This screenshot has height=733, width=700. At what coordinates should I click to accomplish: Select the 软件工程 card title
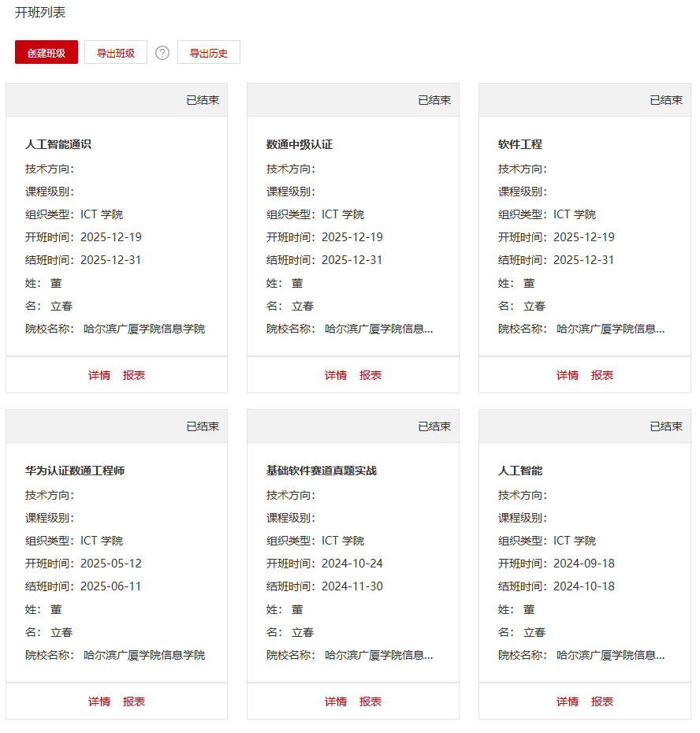tap(520, 145)
